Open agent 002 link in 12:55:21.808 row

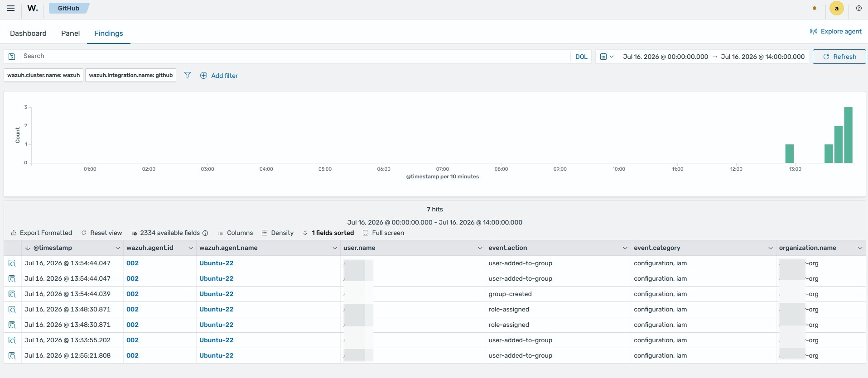(132, 355)
